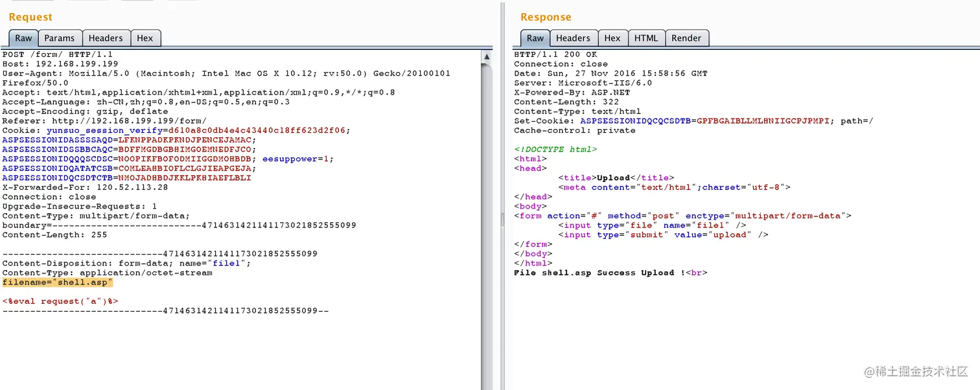Switch to the Response Render tab
Screen dimensions: 980x390
coord(686,38)
